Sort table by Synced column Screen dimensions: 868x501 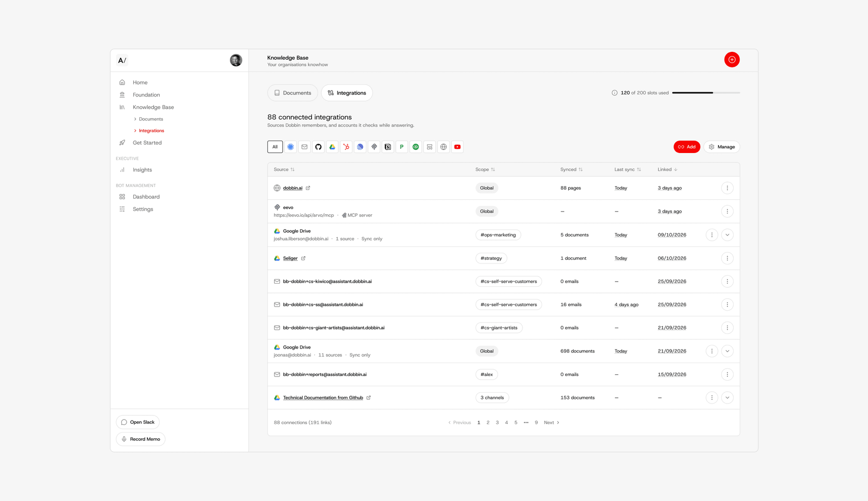(572, 170)
